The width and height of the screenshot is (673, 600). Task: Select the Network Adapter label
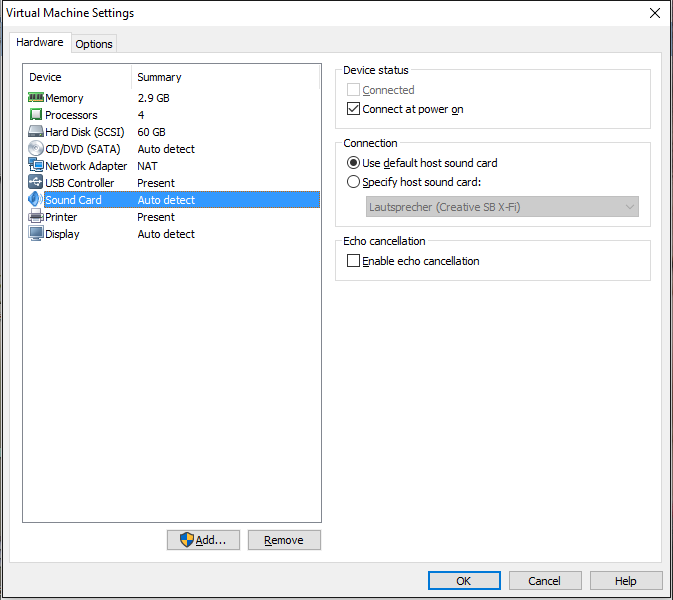pos(86,166)
